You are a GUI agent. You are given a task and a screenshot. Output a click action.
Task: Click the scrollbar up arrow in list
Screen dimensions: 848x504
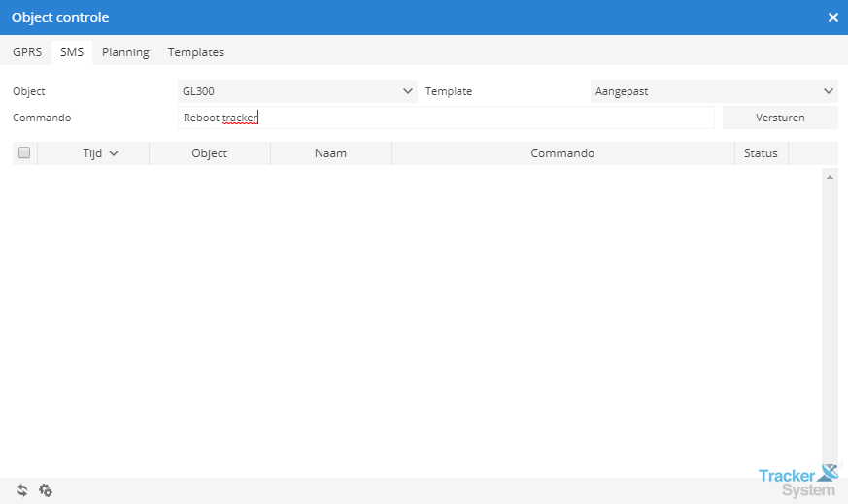[x=830, y=177]
